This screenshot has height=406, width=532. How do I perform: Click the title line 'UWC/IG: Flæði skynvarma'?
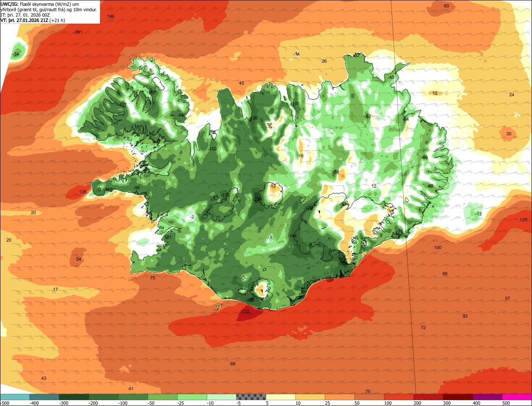point(39,4)
